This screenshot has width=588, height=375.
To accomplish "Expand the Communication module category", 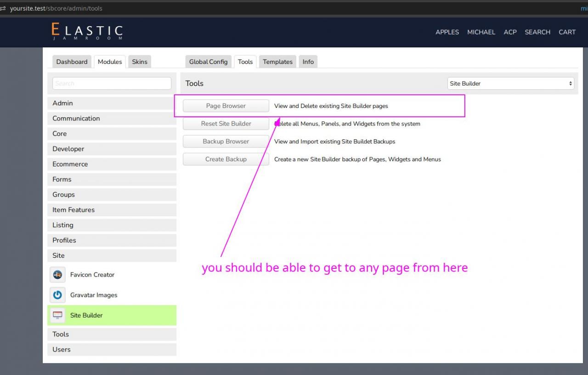I will 112,119.
